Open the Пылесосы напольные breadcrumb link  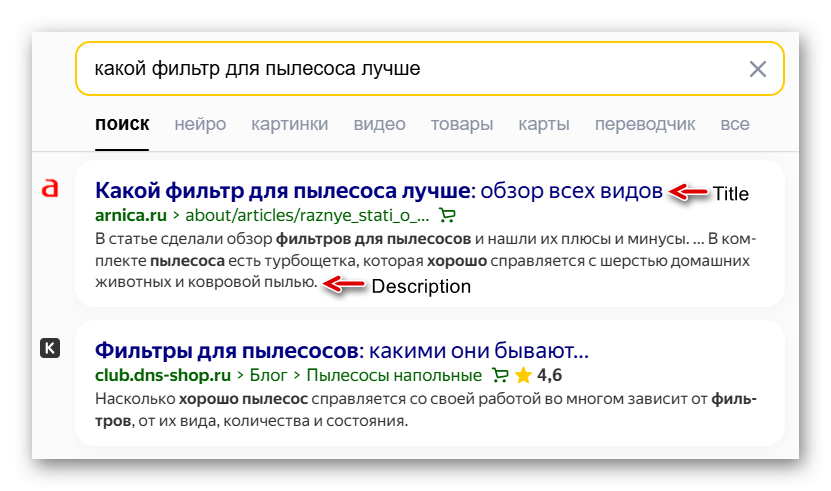coord(394,376)
